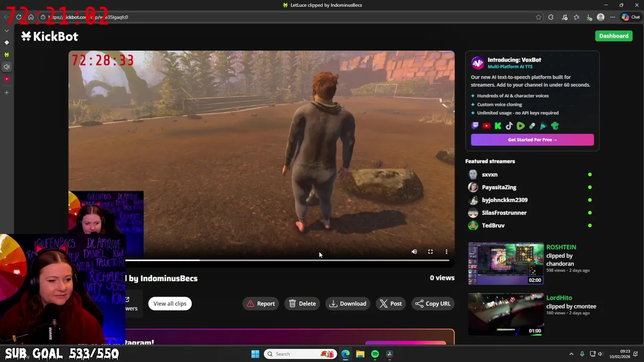The height and width of the screenshot is (362, 644).
Task: Open the Copilot Chat button
Action: (631, 17)
